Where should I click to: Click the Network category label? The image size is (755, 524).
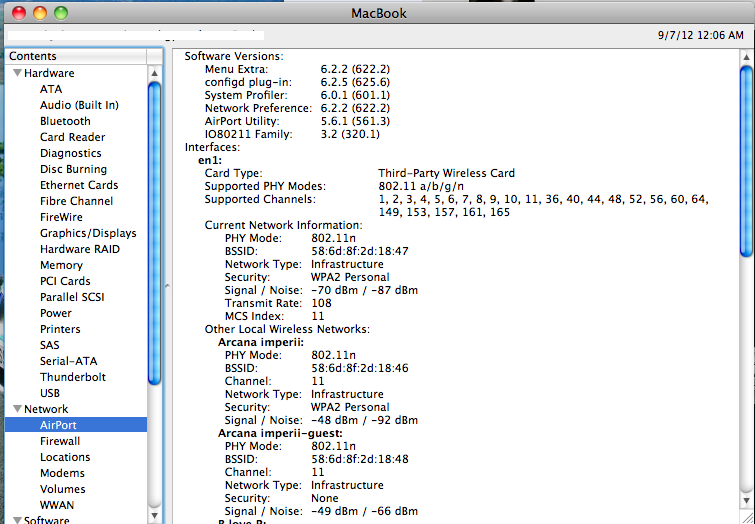[46, 409]
